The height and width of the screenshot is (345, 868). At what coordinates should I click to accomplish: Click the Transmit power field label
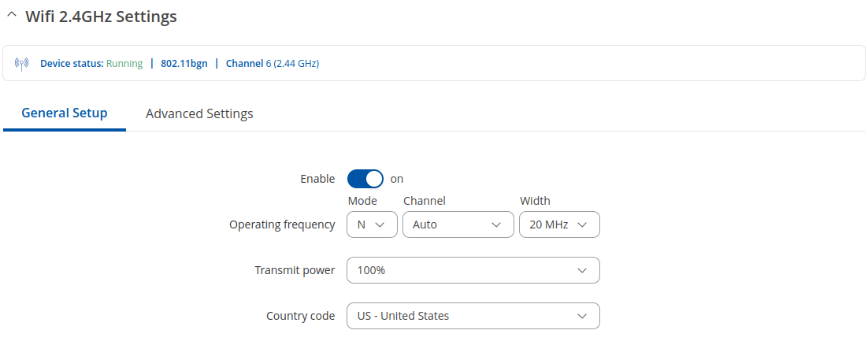tap(295, 270)
